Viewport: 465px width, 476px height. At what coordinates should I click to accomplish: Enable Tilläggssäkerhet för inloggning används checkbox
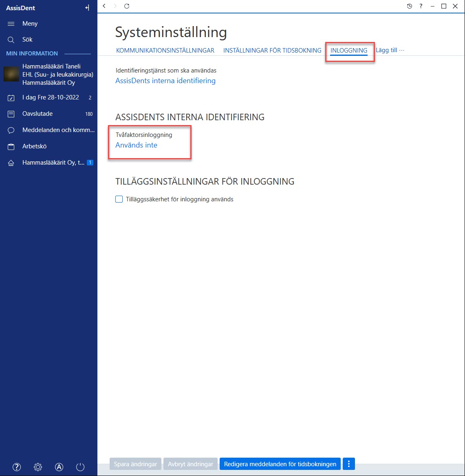119,199
